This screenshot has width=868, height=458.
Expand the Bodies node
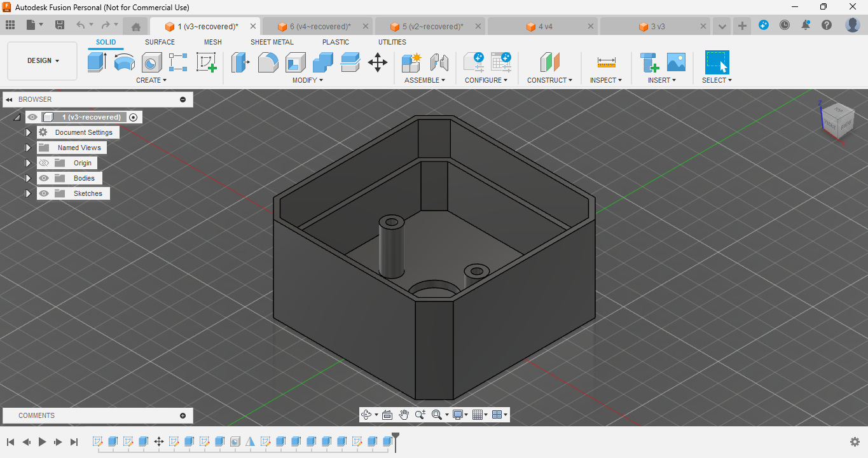pos(28,178)
